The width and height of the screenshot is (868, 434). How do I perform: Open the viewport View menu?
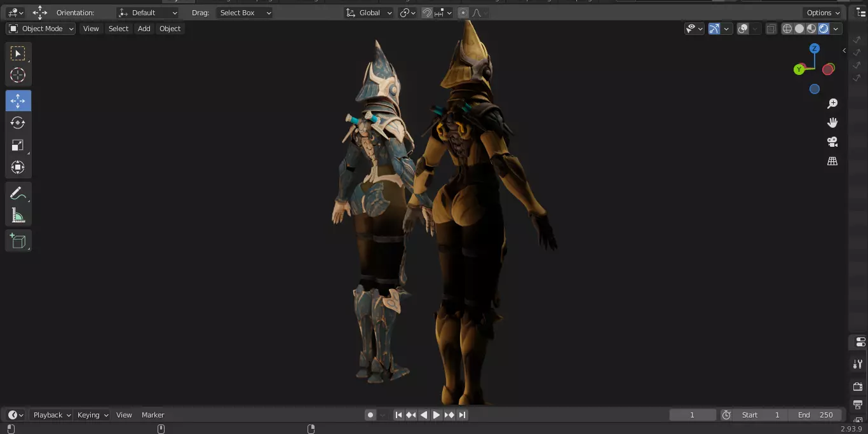click(x=91, y=29)
